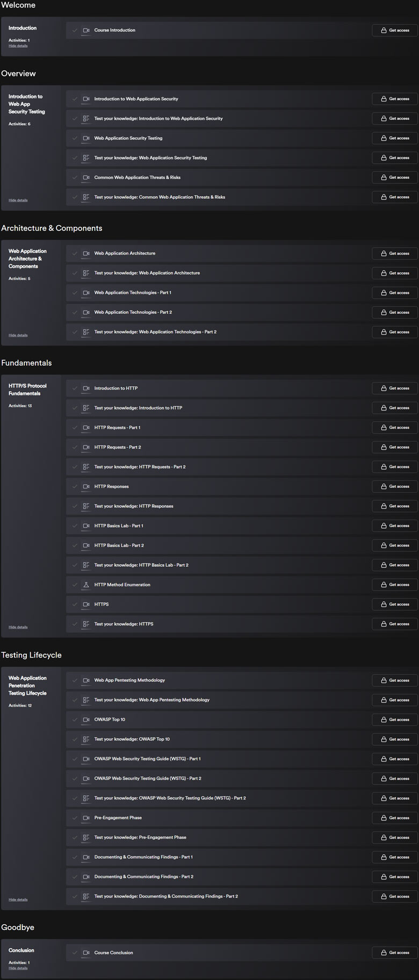Get access to Test your knowledge: Documenting & Communicating Findings - Part 2
This screenshot has height=980, width=419.
coord(395,896)
